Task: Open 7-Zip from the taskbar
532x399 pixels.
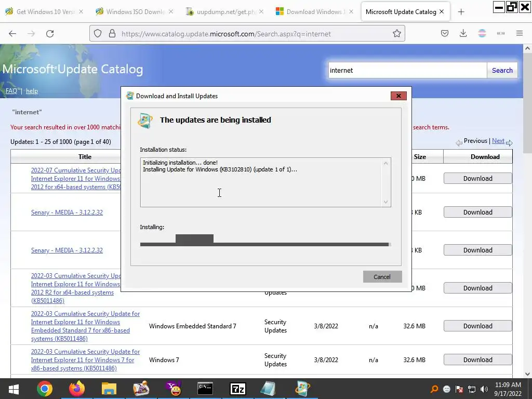Action: (237, 389)
